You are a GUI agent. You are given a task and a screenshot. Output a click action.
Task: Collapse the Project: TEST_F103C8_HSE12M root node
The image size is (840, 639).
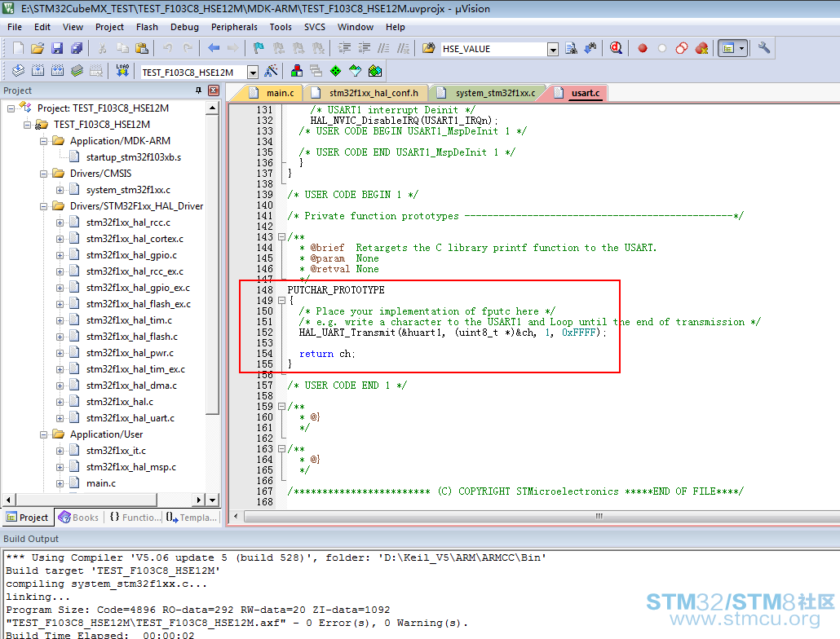[x=11, y=108]
